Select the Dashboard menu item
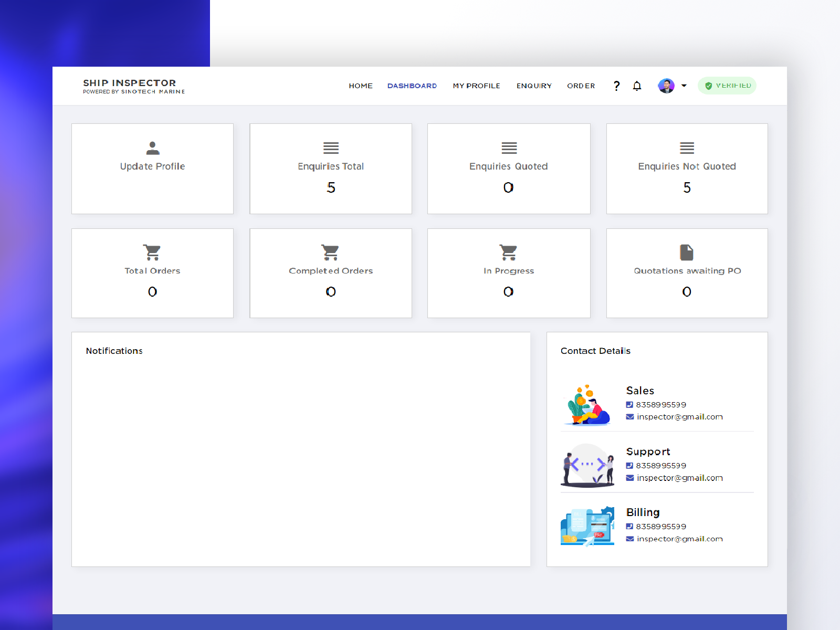The width and height of the screenshot is (840, 630). [412, 86]
